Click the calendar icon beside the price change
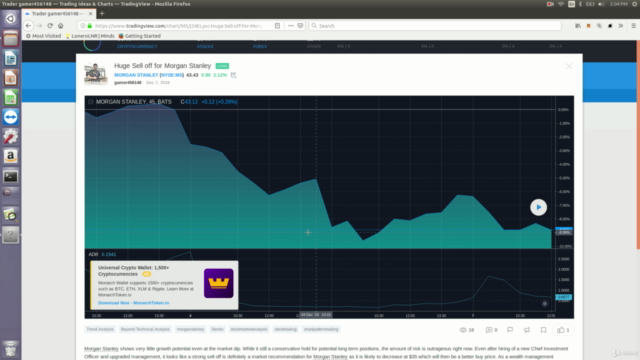This screenshot has width=640, height=360. 233,75
